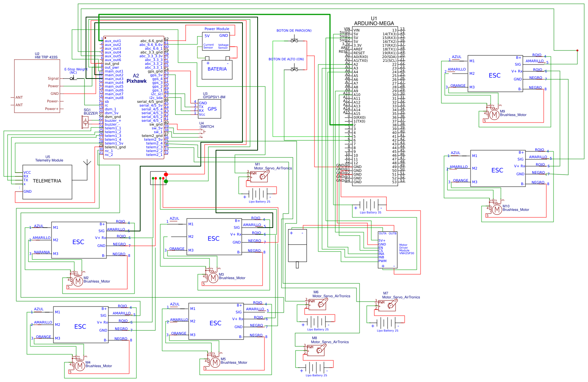Viewport: 588px width, 382px height.
Task: Select the i2c_sda pin label
Action: point(156,98)
